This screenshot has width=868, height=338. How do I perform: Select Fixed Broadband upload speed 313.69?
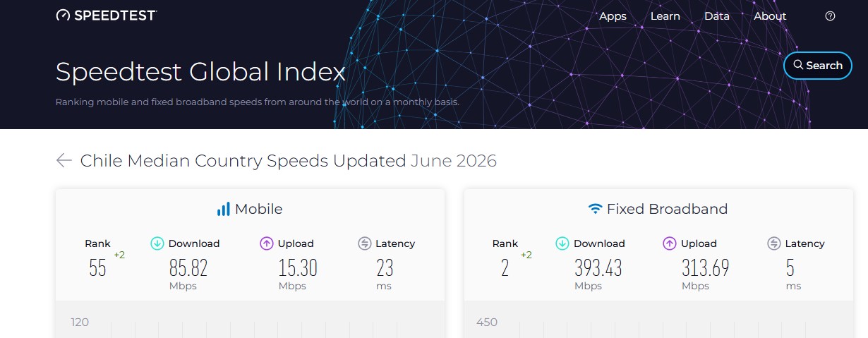(x=705, y=268)
